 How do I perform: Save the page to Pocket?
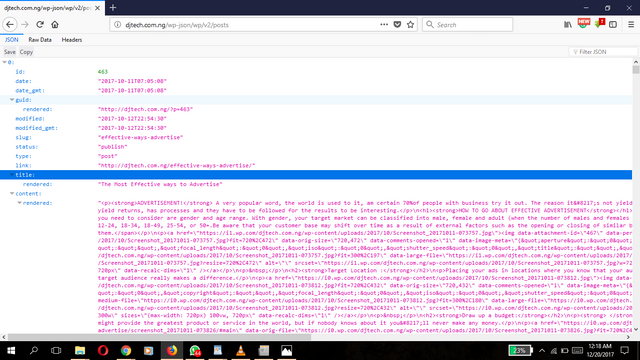[397, 24]
